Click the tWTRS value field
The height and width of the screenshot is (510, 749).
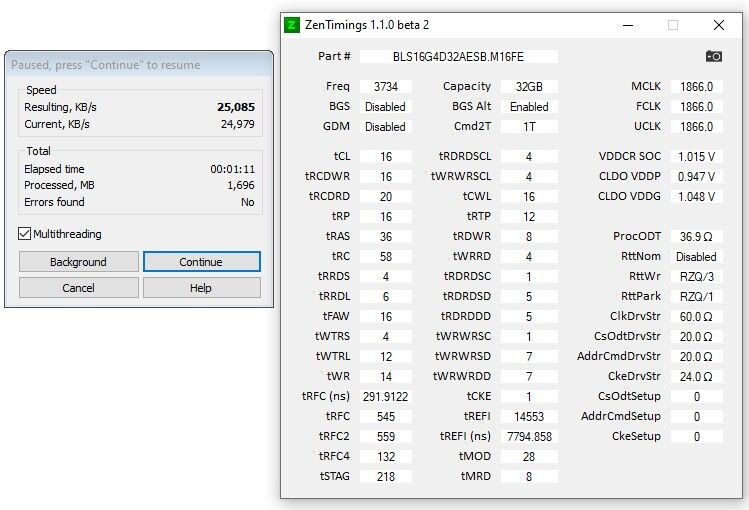pos(386,337)
